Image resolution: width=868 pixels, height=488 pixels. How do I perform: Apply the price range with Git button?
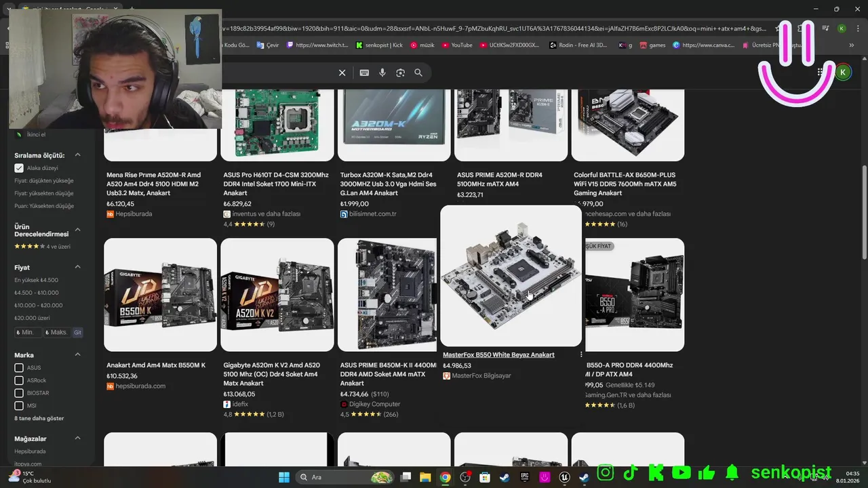coord(78,332)
